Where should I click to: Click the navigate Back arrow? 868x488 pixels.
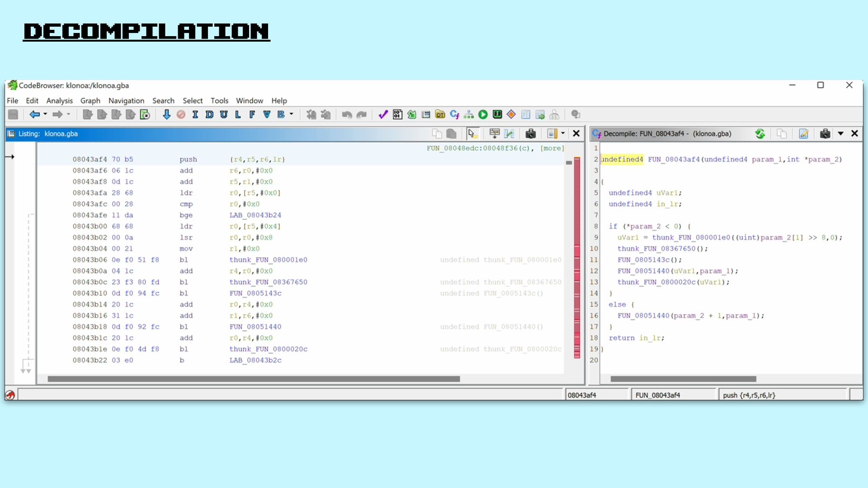coord(34,115)
